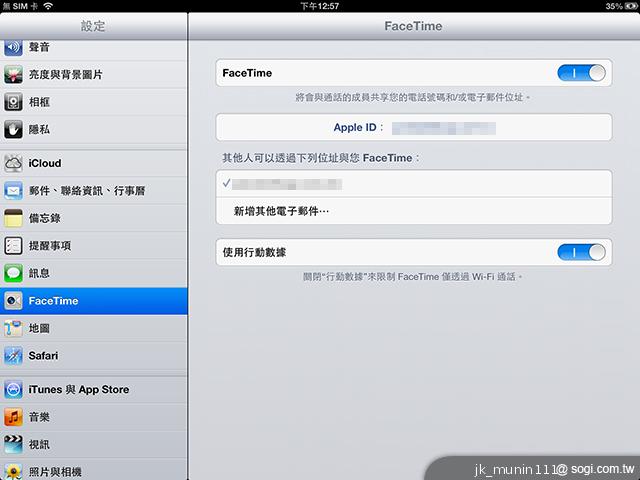The height and width of the screenshot is (480, 640).
Task: Select 備忘錄 notes settings
Action: click(94, 218)
